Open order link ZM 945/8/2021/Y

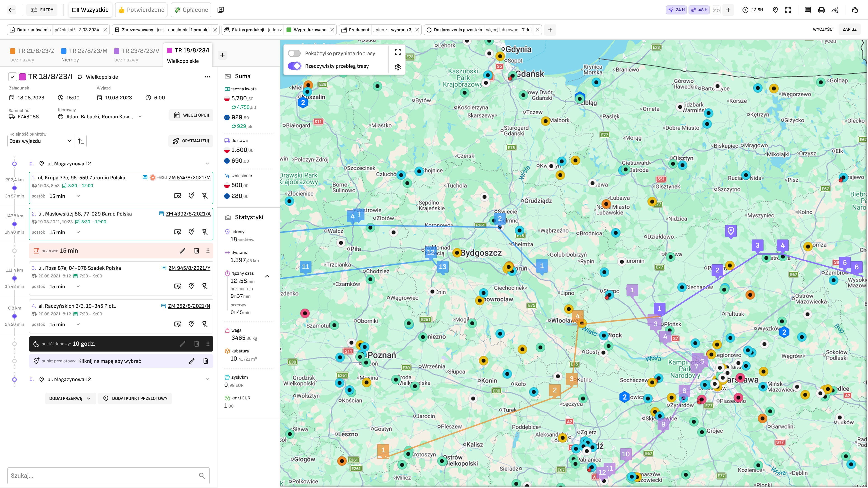[189, 268]
